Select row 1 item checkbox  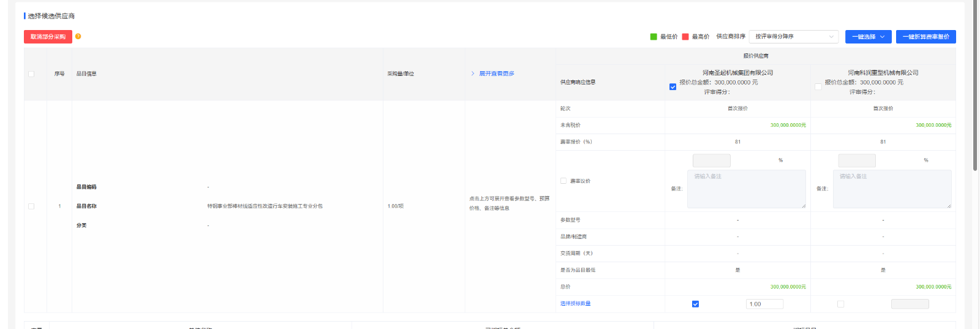pyautogui.click(x=31, y=206)
